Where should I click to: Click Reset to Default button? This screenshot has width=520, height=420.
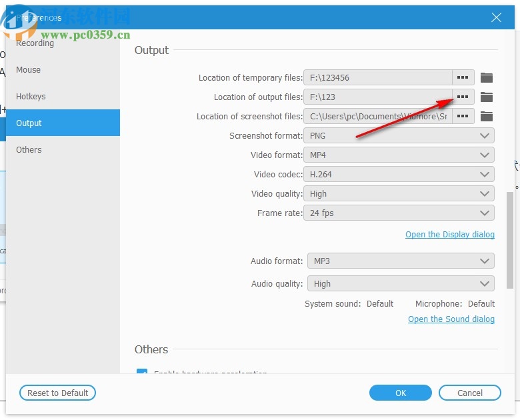(x=58, y=393)
